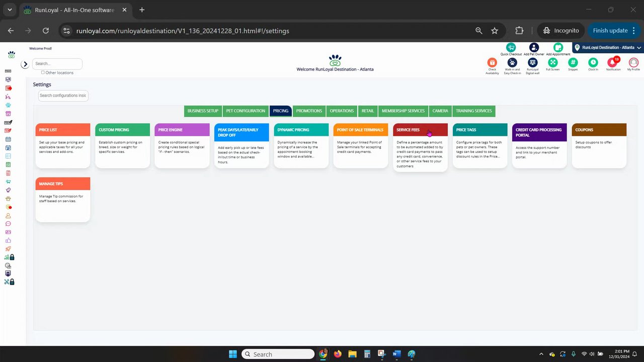Expand the sidebar with arrow button
Image resolution: width=644 pixels, height=362 pixels.
pyautogui.click(x=25, y=64)
